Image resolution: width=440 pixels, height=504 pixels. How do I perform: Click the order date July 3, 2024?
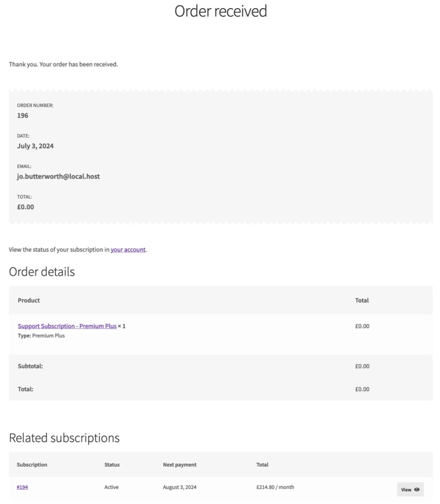coord(35,146)
